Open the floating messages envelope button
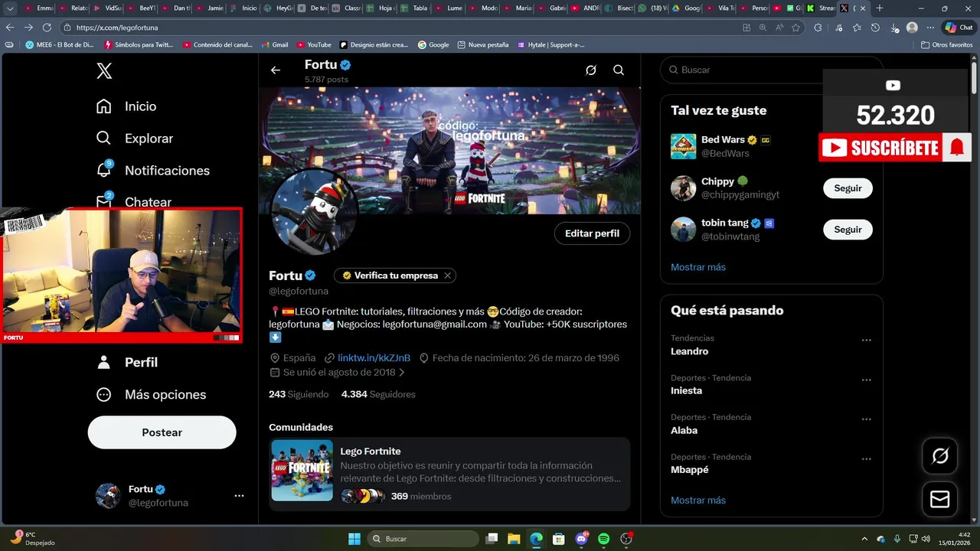980x551 pixels. (x=940, y=500)
